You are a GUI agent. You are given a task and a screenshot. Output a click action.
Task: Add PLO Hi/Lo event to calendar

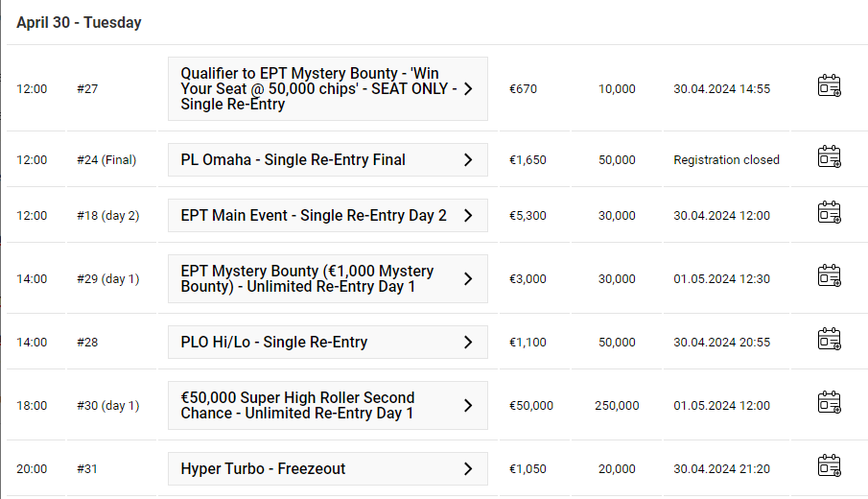pyautogui.click(x=830, y=339)
